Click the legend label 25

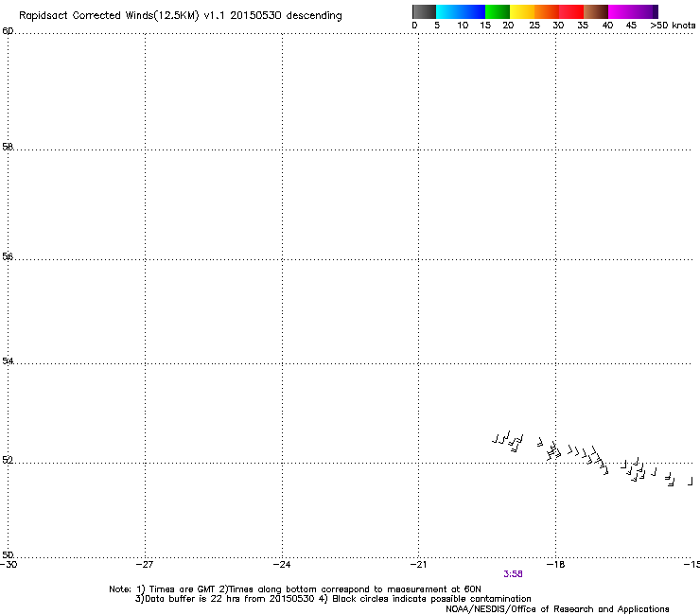coord(534,26)
